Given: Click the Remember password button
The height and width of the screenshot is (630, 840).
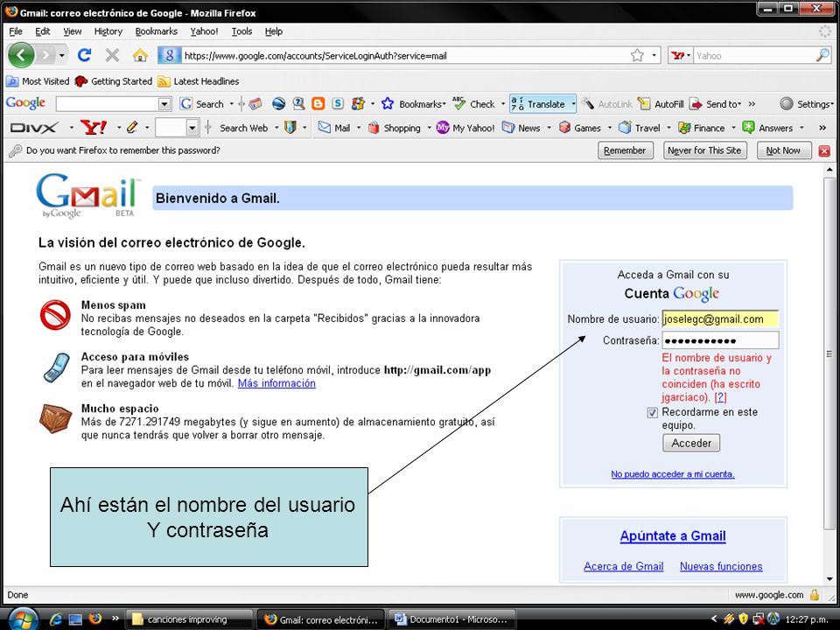Looking at the screenshot, I should coord(625,150).
